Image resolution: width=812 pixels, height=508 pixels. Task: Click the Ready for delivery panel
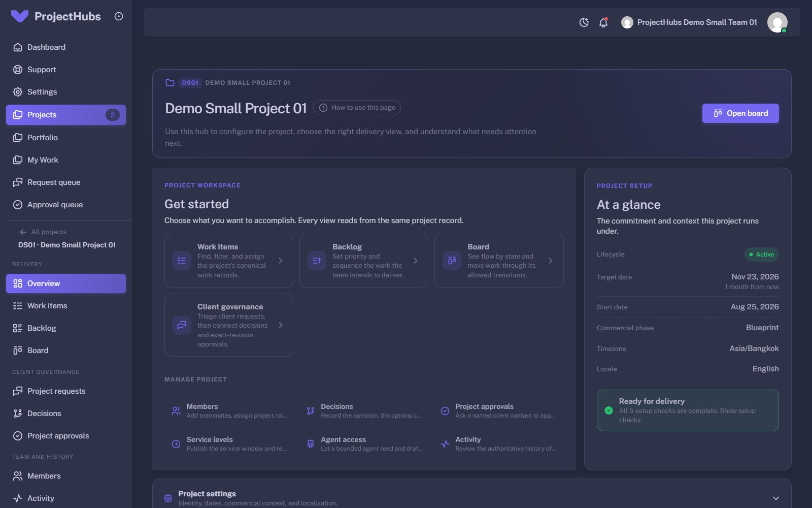coord(688,410)
